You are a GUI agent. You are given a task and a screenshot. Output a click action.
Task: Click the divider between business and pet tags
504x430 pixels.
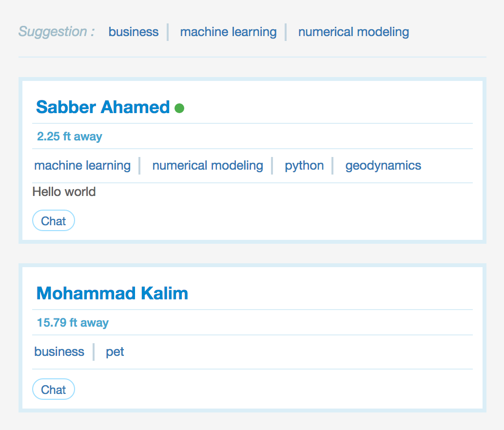pos(94,352)
